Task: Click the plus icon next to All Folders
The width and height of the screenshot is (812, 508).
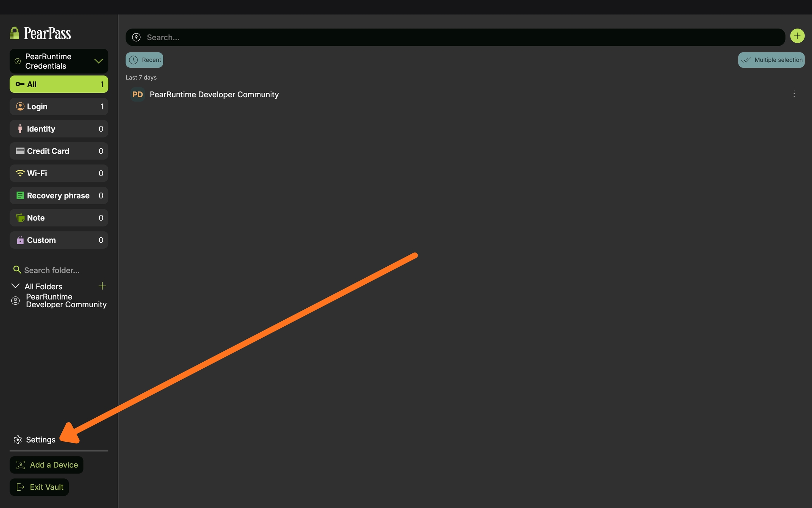Action: pos(102,286)
